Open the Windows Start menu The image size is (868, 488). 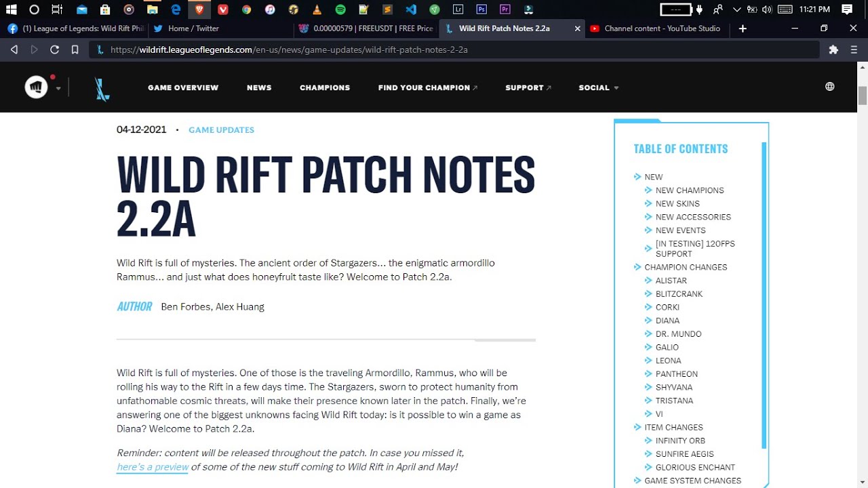point(12,9)
